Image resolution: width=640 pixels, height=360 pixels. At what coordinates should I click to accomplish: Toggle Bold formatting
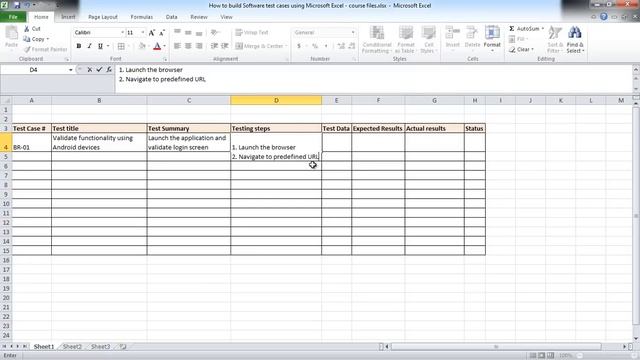click(78, 46)
